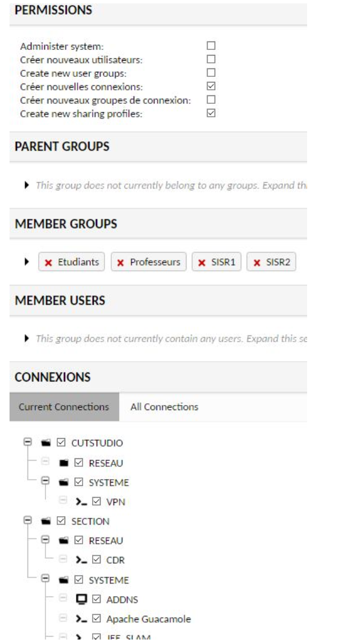Uncheck Créer nouvelles connexions permission
Viewport: 338px width, 644px height.
coord(212,86)
